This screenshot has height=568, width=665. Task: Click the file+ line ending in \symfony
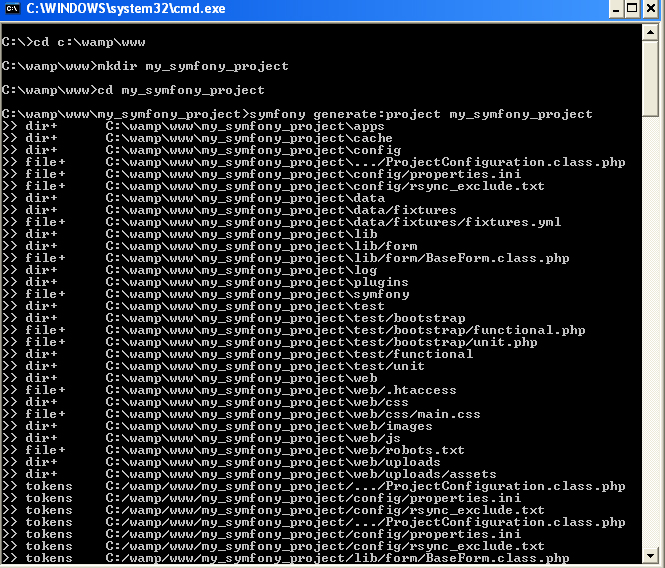(x=206, y=294)
